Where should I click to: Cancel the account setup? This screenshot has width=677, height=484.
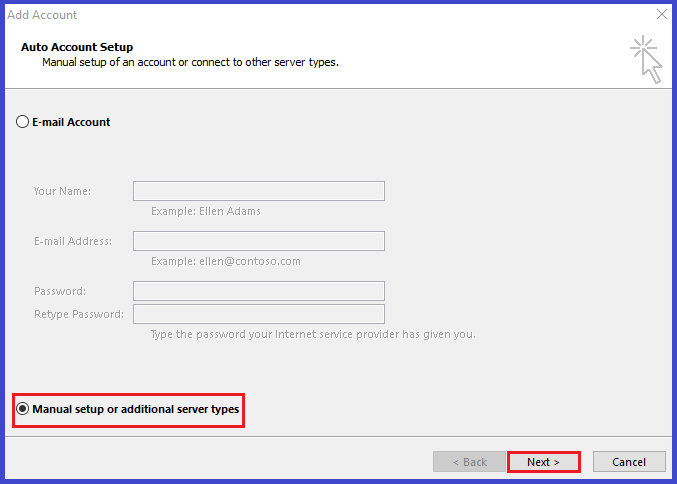tap(629, 462)
